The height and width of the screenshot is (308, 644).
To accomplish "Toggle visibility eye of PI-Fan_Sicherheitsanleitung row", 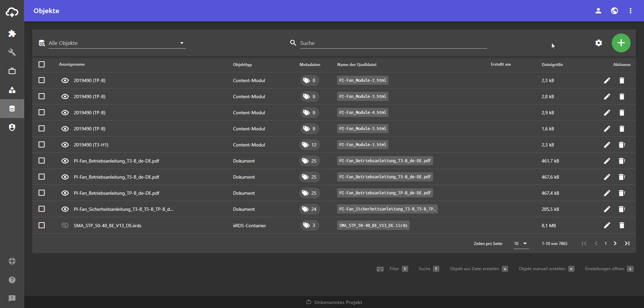I will 65,209.
